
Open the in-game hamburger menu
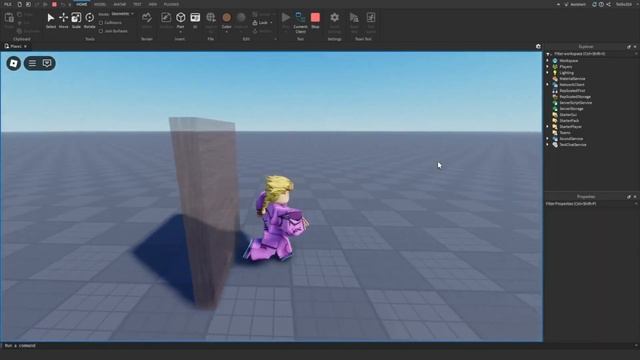[x=32, y=63]
